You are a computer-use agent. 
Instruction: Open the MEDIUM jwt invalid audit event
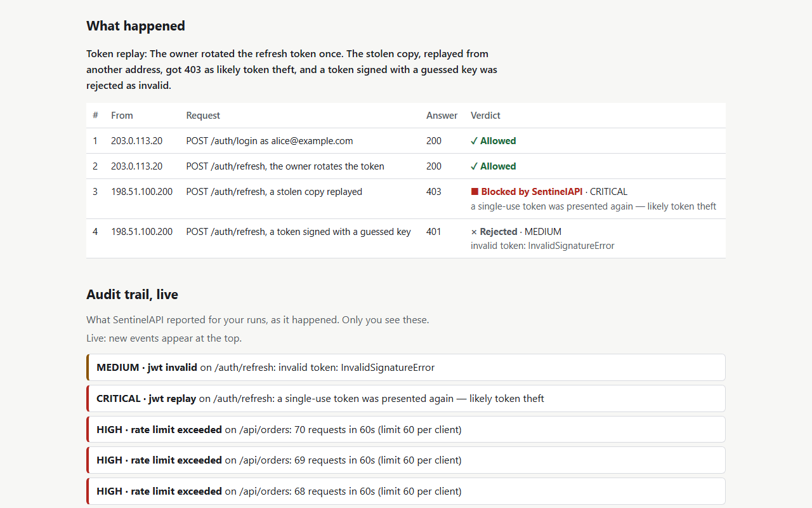(406, 367)
